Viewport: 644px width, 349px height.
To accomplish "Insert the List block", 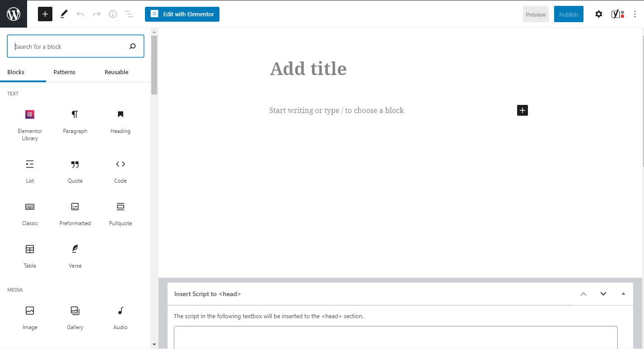I will coord(30,171).
